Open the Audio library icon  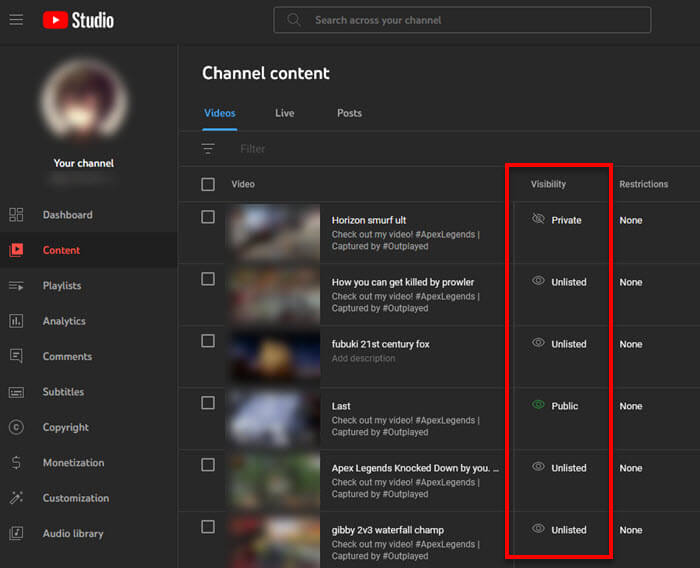16,534
